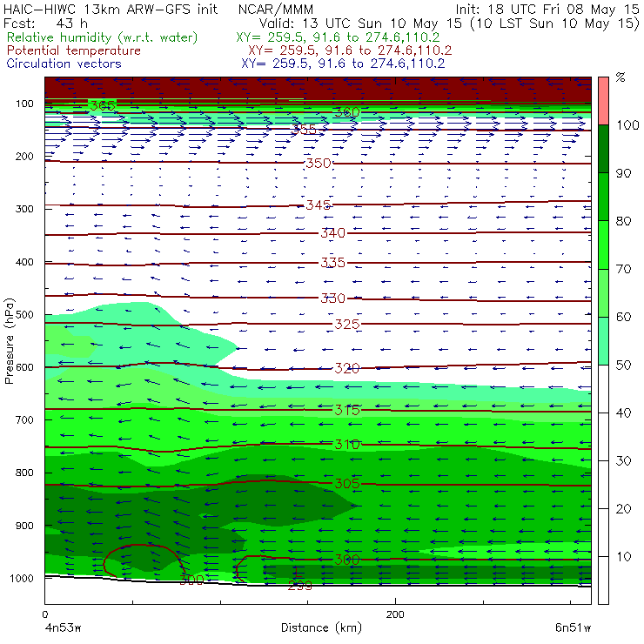This screenshot has height=644, width=644.
Task: Click the 800 pressure axis tick label
Action: [24, 473]
